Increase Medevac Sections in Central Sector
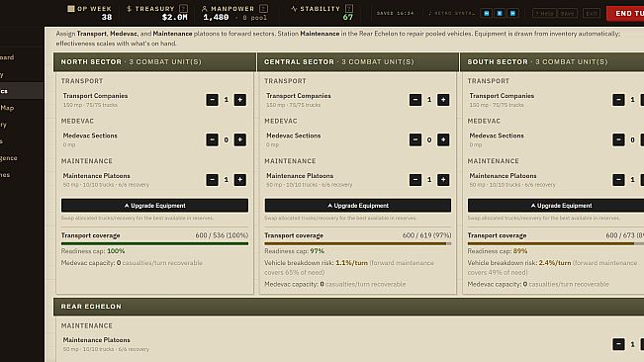 [x=443, y=139]
